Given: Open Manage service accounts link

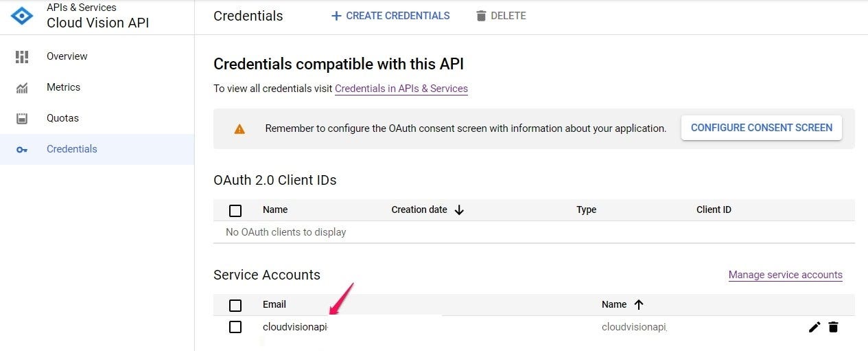Looking at the screenshot, I should coord(786,275).
